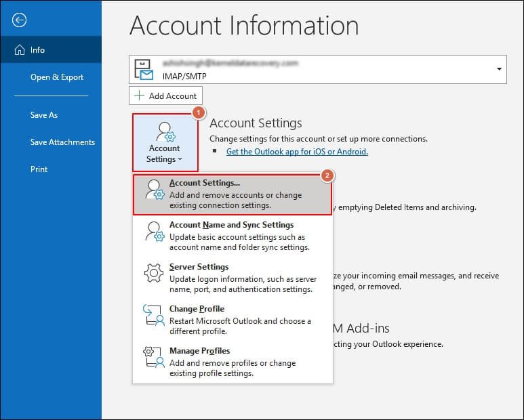Click the Change Profile icon
Viewport: 524px width, 420px height.
click(154, 314)
